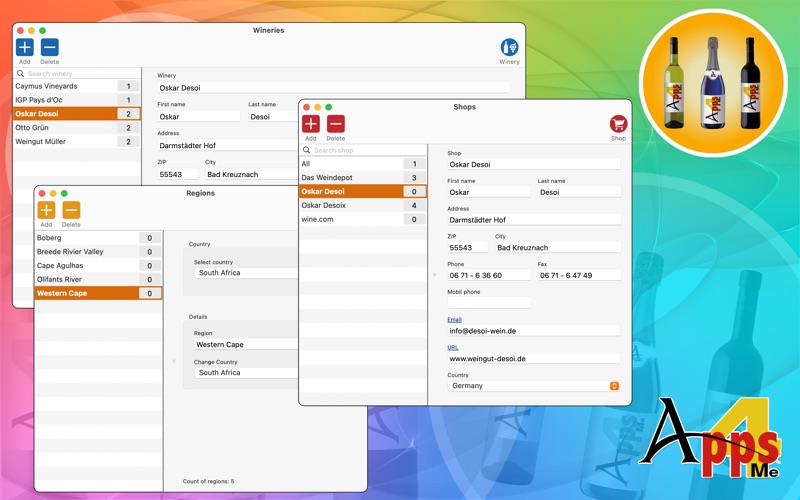
Task: Click the orange Add button in Regions
Action: (46, 210)
